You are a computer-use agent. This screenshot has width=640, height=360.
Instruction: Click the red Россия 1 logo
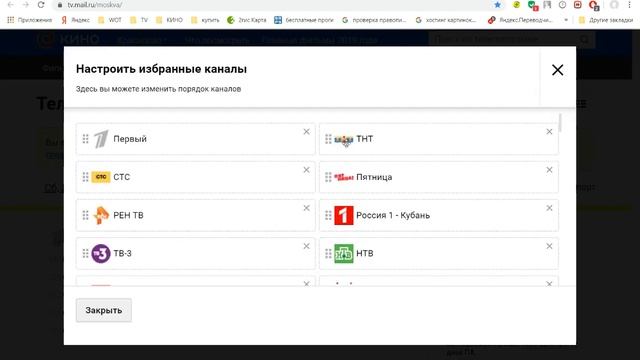pyautogui.click(x=344, y=215)
